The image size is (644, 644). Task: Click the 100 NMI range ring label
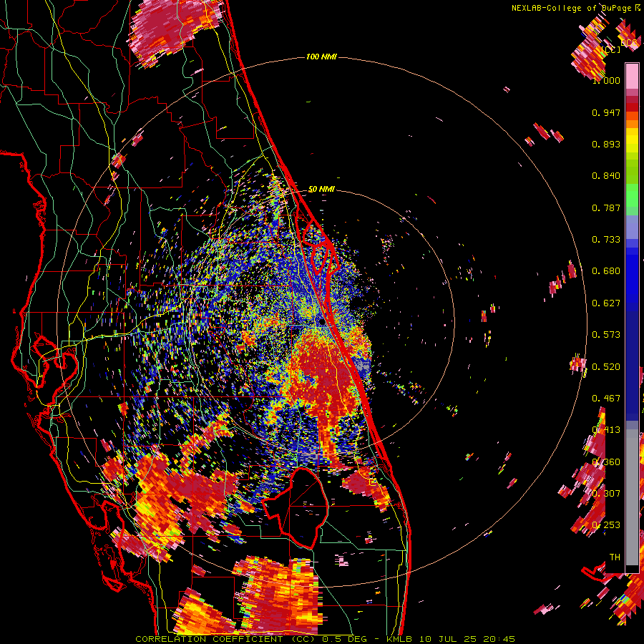(321, 57)
